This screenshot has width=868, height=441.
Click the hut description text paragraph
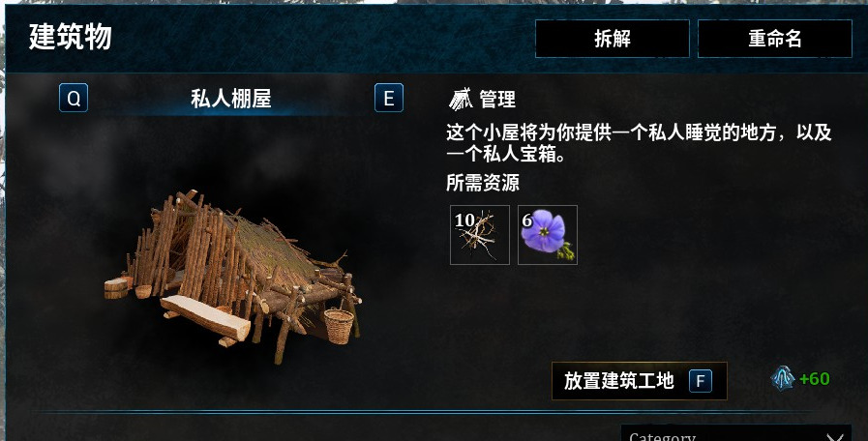coord(639,143)
